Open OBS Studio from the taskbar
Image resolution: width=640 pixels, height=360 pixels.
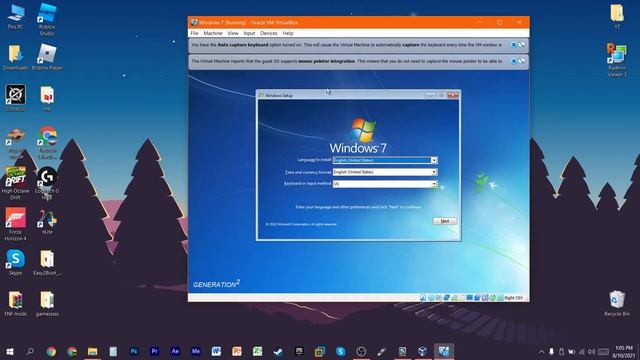pyautogui.click(x=361, y=351)
